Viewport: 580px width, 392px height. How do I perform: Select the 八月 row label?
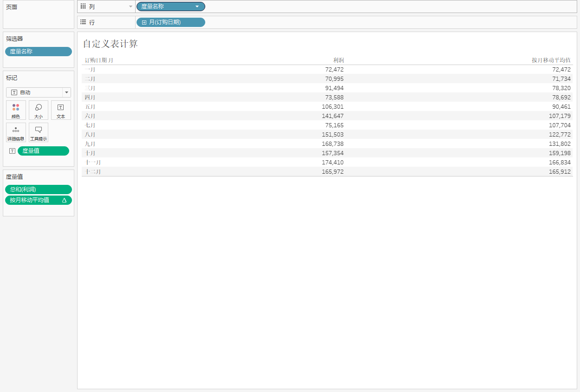click(x=90, y=135)
